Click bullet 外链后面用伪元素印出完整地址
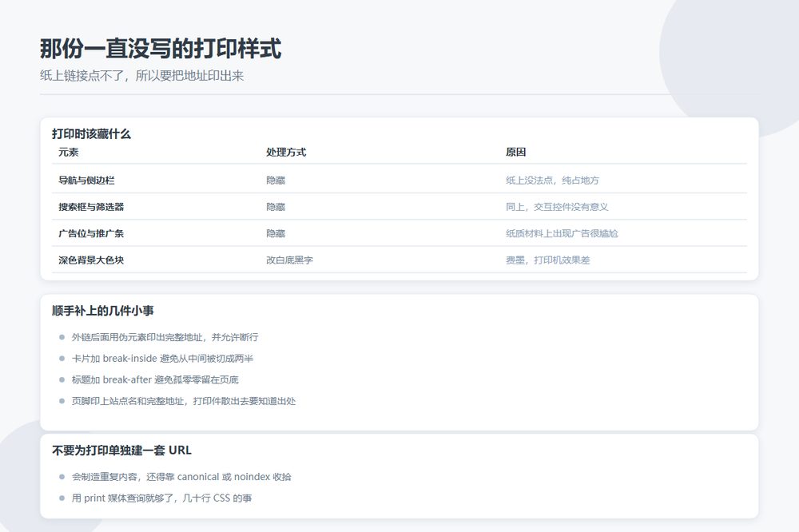 point(165,337)
